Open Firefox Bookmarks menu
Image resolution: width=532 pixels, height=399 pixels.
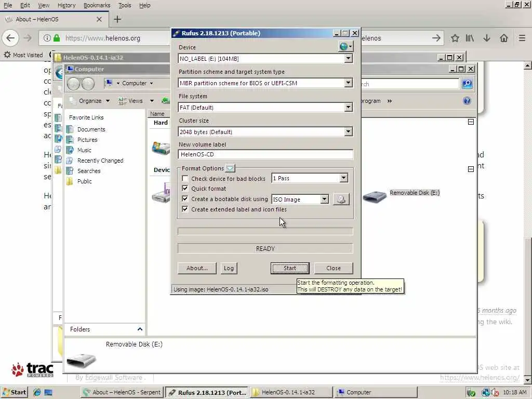[97, 5]
